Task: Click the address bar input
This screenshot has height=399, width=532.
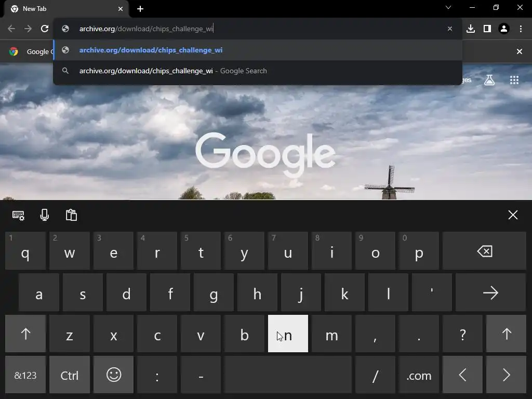Action: click(258, 29)
